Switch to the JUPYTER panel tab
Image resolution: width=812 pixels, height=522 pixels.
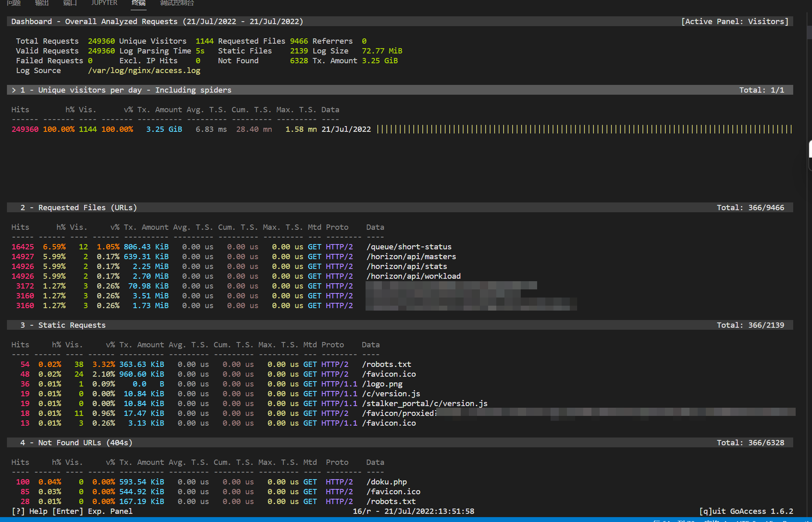[104, 3]
